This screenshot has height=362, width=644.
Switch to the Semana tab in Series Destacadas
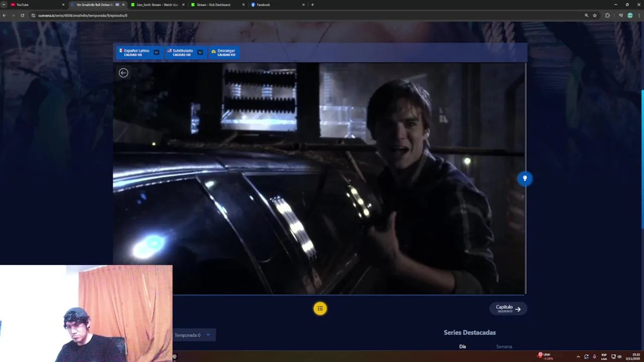click(504, 346)
